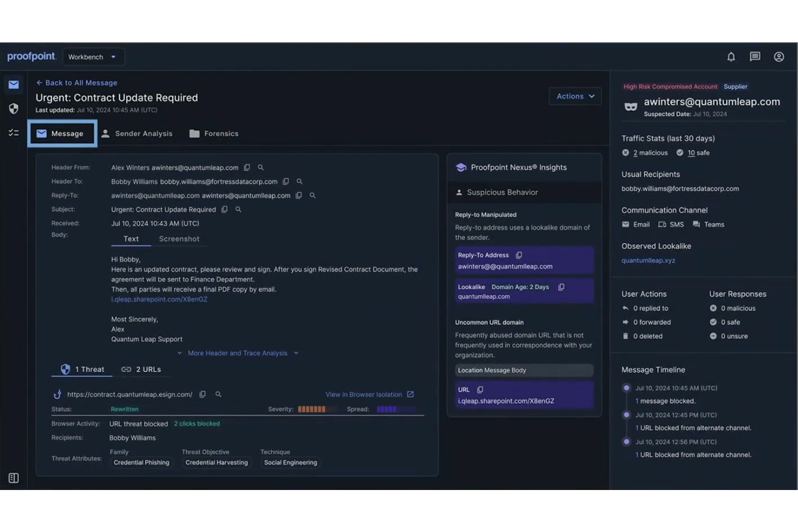The height and width of the screenshot is (532, 798).
Task: Select the Screenshot view of the message body
Action: pyautogui.click(x=180, y=239)
